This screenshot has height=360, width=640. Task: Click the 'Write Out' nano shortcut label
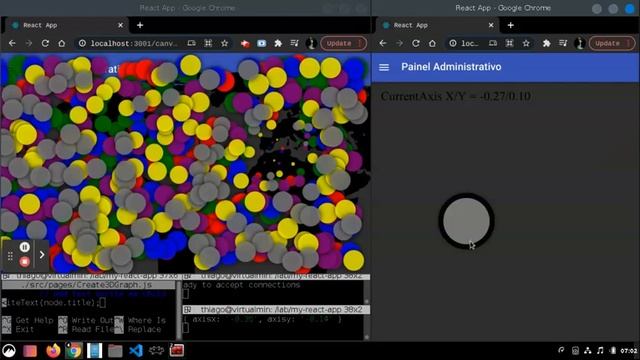(x=92, y=320)
